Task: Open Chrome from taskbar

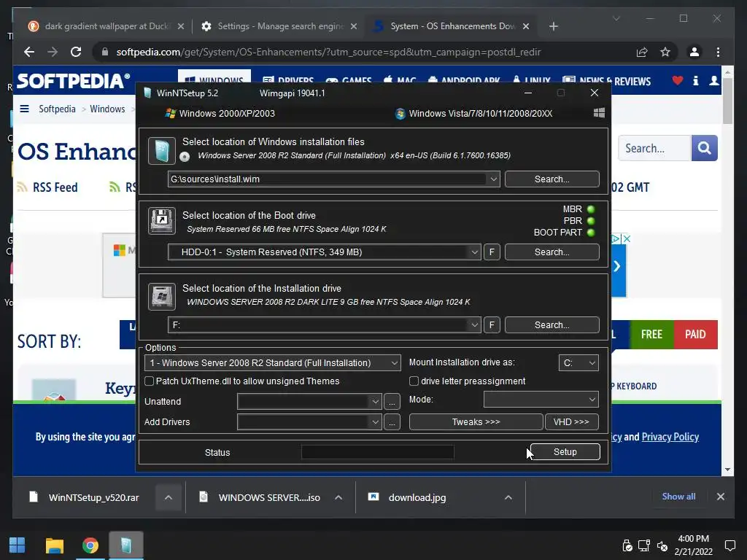Action: (90, 545)
